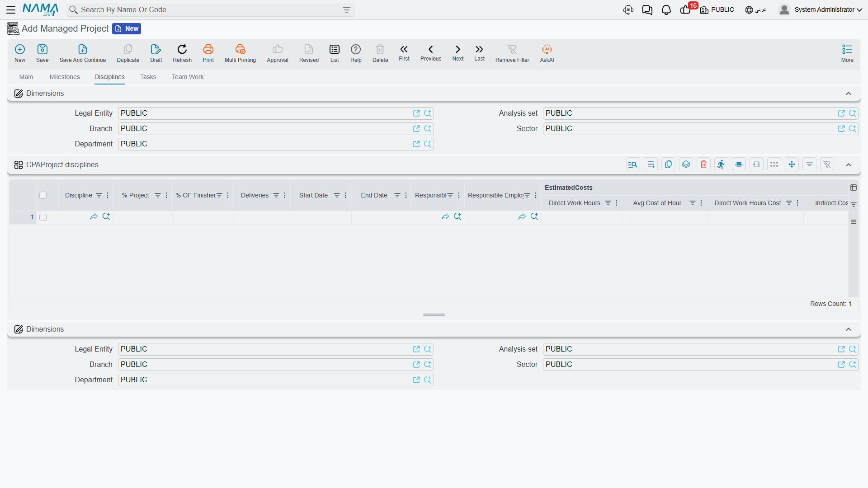Click the grid move rows icon
Viewport: 868px width, 488px height.
[x=792, y=164]
